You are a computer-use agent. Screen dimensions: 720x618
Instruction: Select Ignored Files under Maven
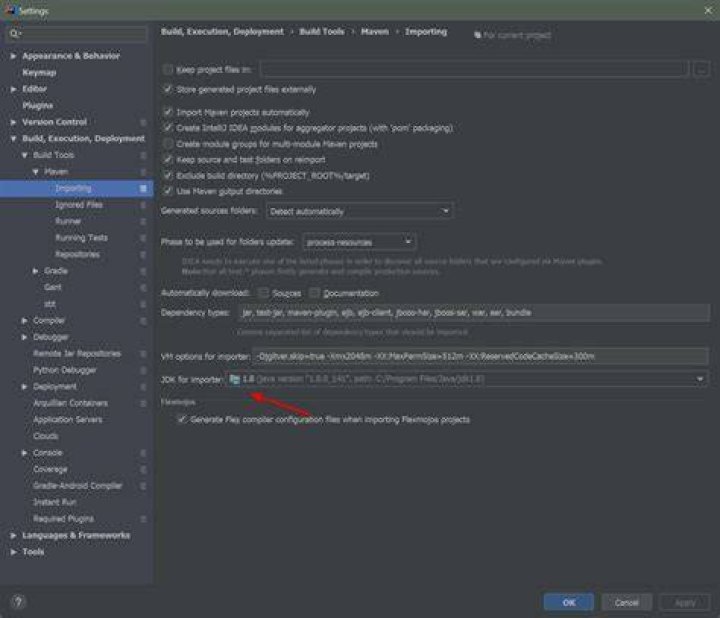click(79, 205)
